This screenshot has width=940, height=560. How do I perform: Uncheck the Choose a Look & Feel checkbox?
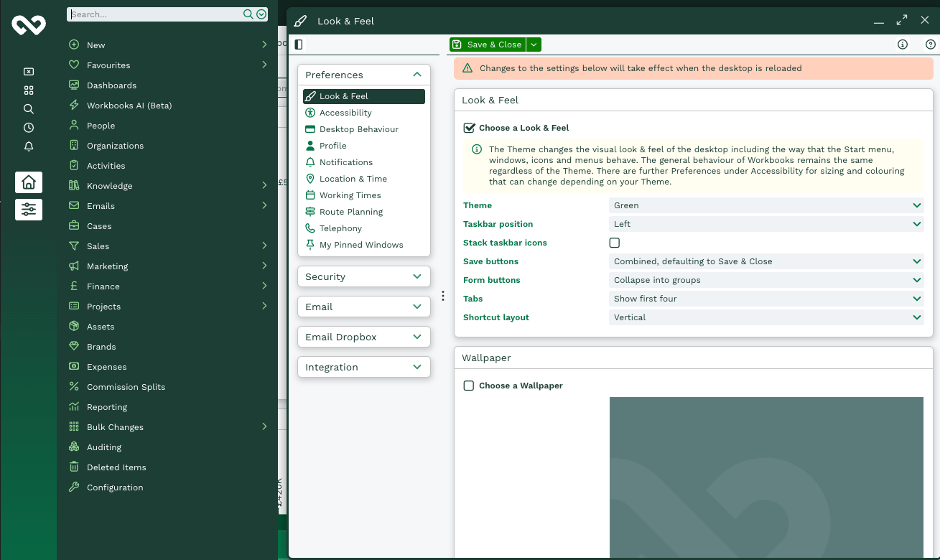pos(470,128)
